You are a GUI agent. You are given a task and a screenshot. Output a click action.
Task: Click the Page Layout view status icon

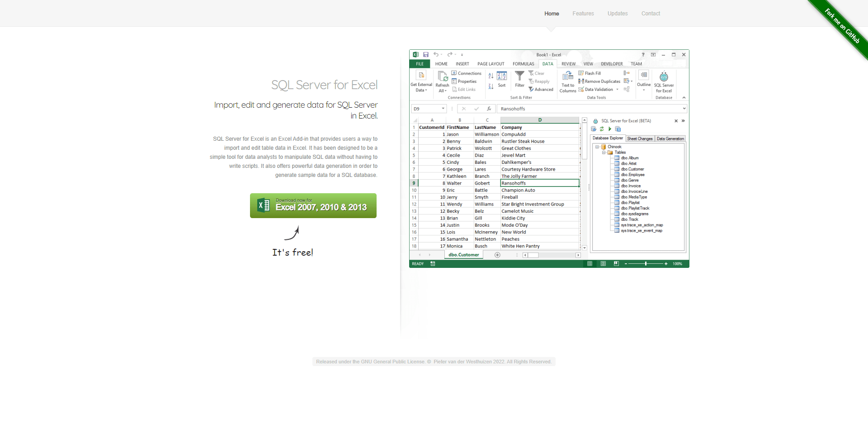pyautogui.click(x=603, y=264)
